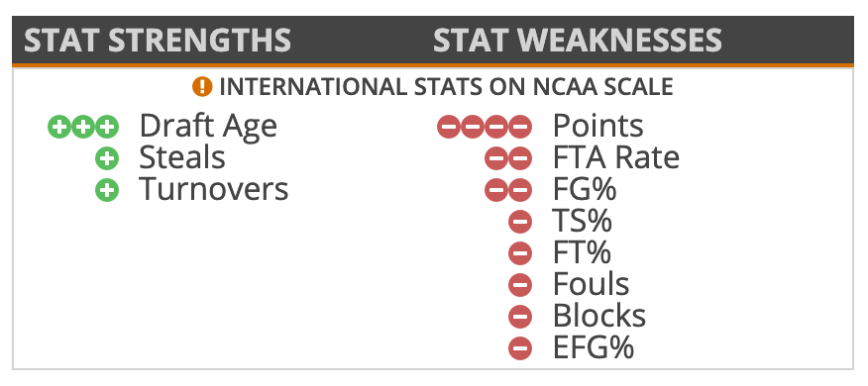Click the EFG% text label
This screenshot has width=868, height=386.
594,347
